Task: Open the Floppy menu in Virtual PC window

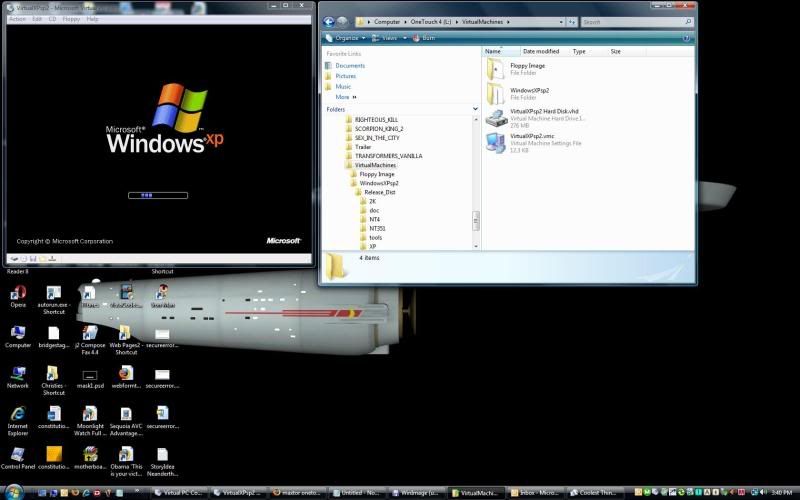Action: [71, 19]
